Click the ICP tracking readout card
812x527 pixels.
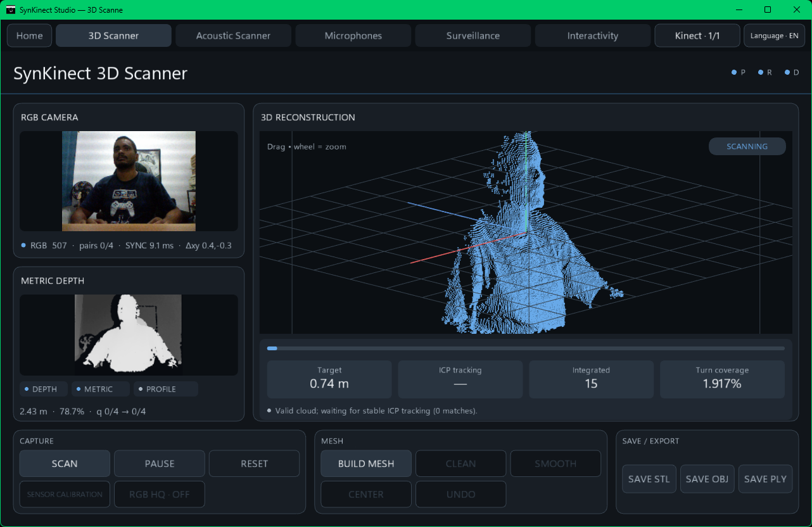(460, 379)
